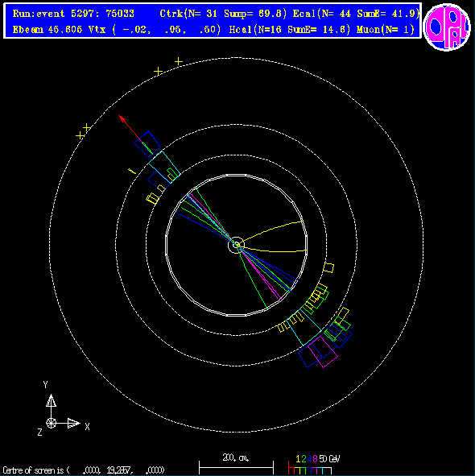This screenshot has width=475, height=476.
Task: Click the topmost yellow muon chamber cross
Action: 179,62
